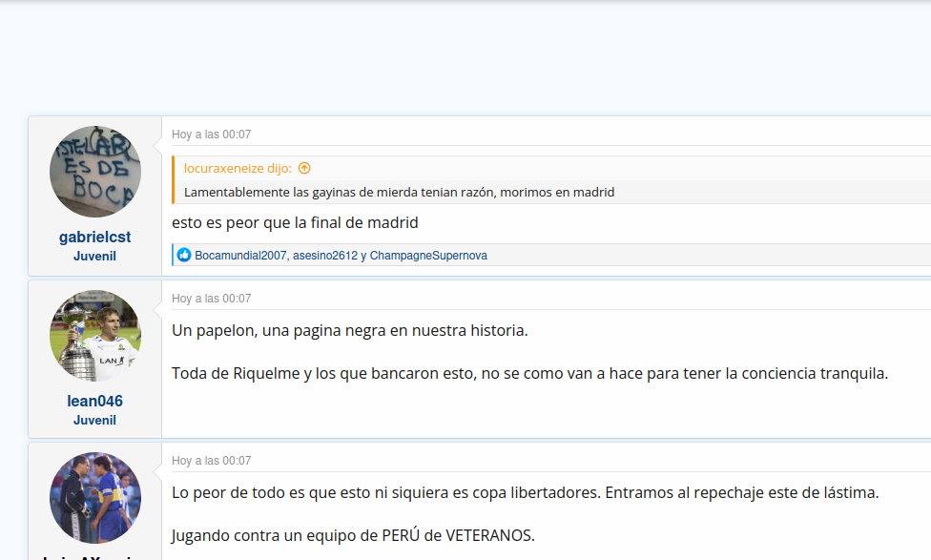Click the 'locuraxeneize dijo:' quote header
Viewport: 931px width, 560px height.
pyautogui.click(x=238, y=168)
